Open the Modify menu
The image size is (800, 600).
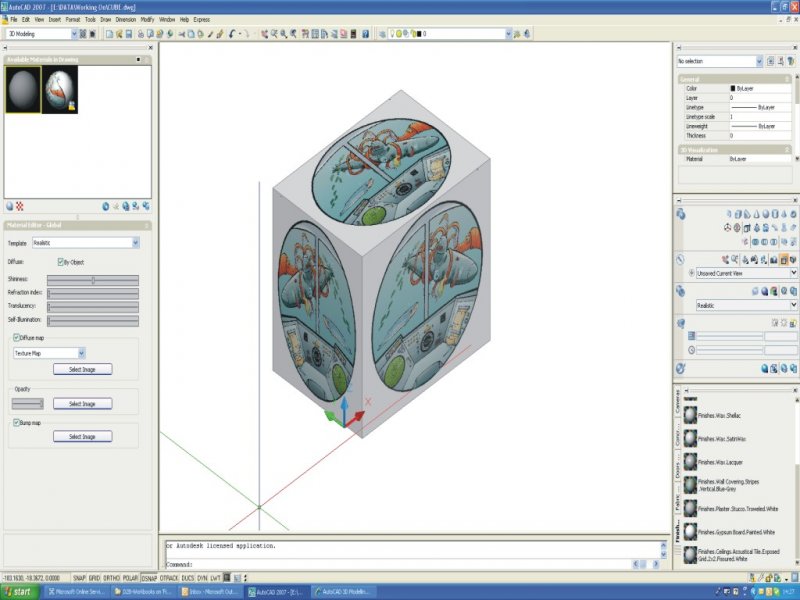coord(147,19)
